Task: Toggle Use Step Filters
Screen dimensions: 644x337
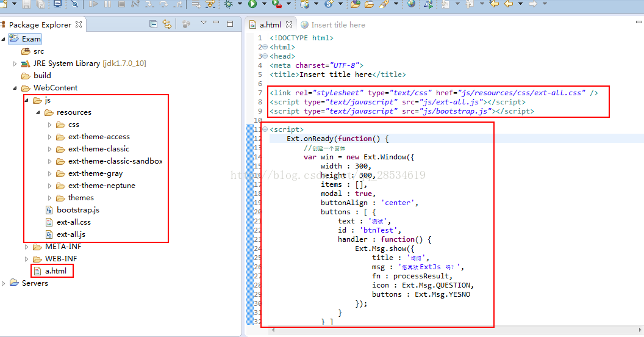Action: pyautogui.click(x=210, y=4)
